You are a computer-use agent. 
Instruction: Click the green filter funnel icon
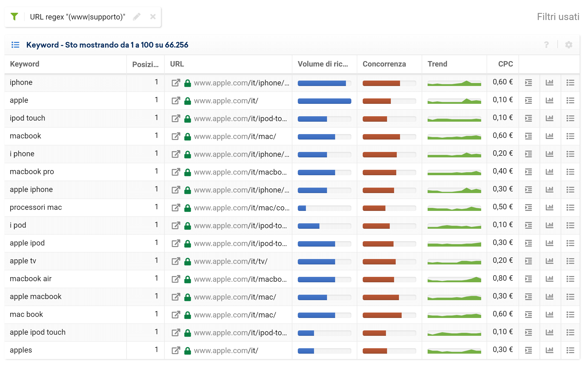[14, 17]
